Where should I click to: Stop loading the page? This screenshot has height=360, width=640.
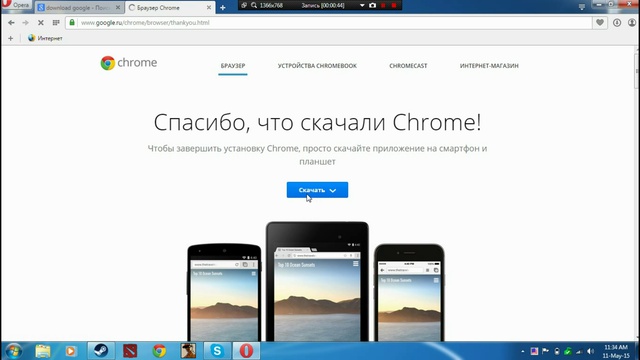point(40,23)
